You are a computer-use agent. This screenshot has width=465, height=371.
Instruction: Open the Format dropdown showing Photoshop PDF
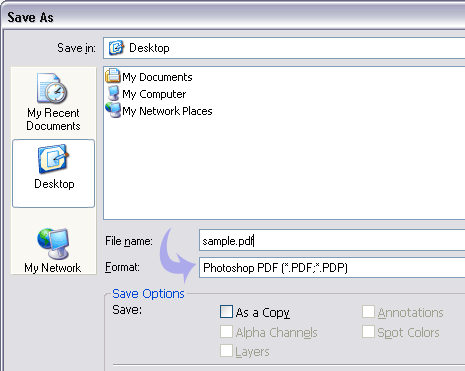pyautogui.click(x=332, y=268)
